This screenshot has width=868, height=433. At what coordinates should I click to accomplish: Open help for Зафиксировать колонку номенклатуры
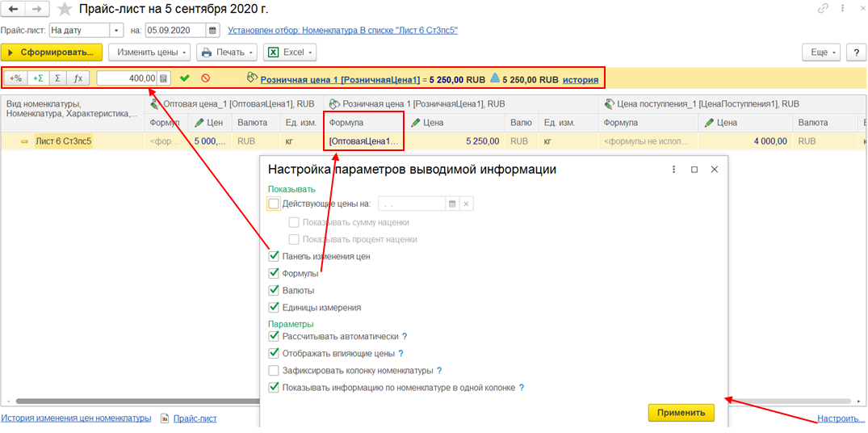[x=439, y=371]
